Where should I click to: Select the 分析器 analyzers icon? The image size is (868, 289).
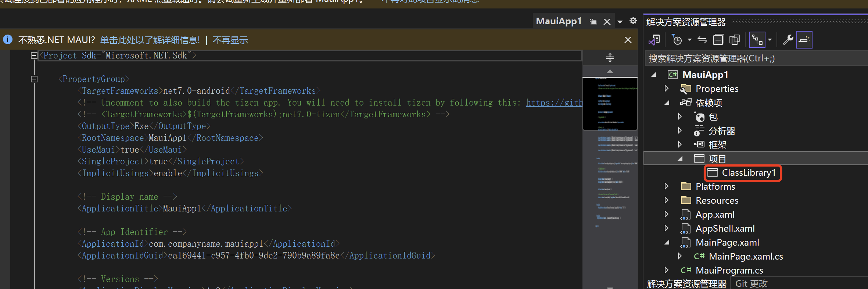pyautogui.click(x=699, y=131)
